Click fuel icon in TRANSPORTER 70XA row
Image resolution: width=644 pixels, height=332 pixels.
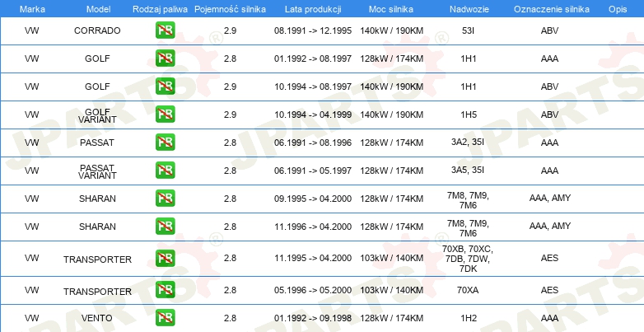click(165, 290)
